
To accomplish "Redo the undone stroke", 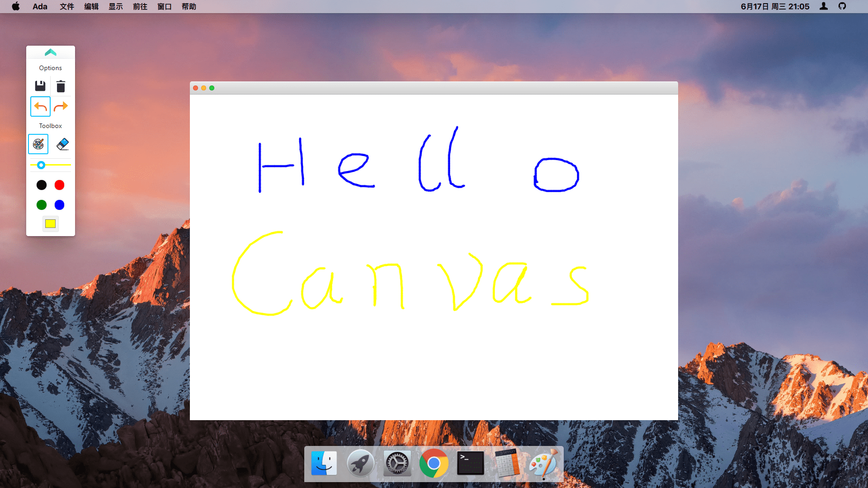I will pos(61,106).
